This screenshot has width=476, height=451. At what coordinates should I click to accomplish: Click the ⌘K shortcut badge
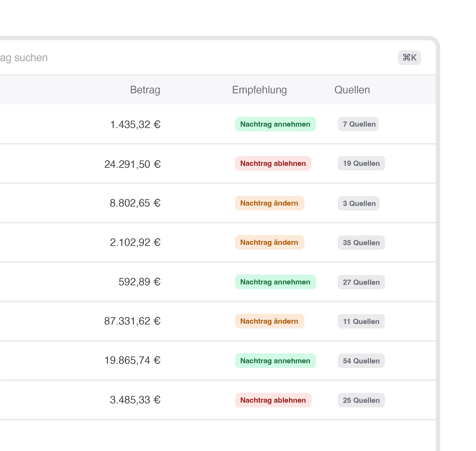tap(409, 58)
